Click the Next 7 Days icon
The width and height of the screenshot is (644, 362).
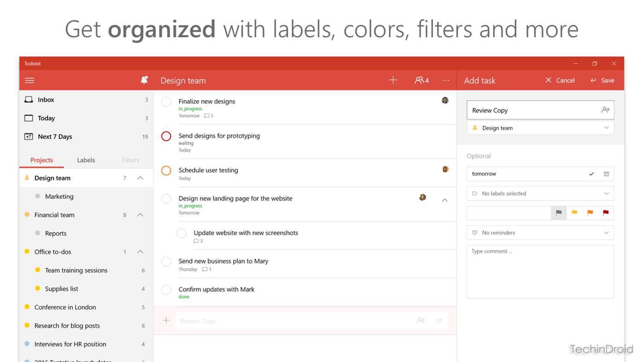click(29, 136)
